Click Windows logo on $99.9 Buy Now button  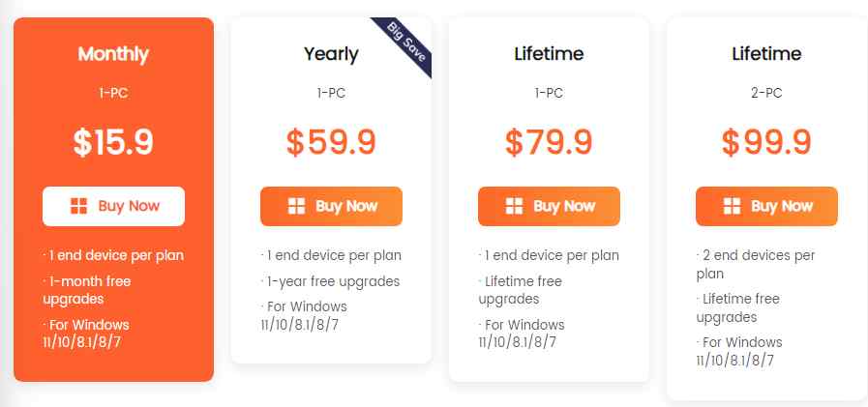[733, 206]
